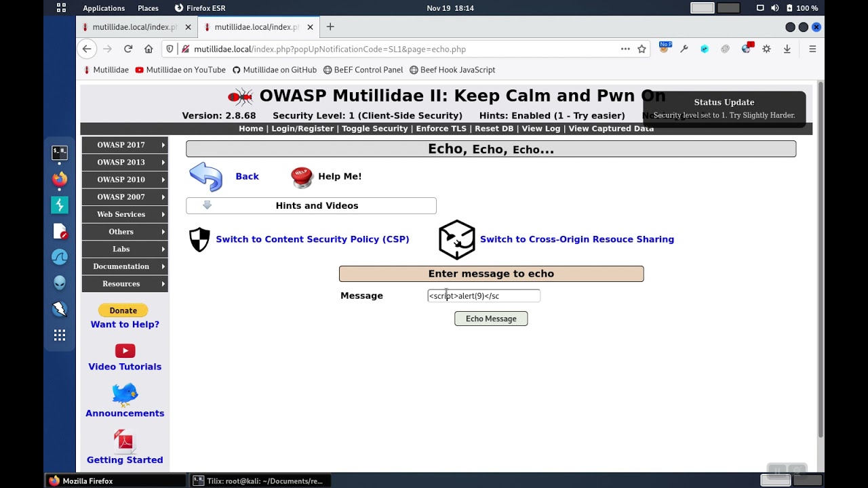Screen dimensions: 868x488
Task: Open the page actions three-dot menu
Action: (x=625, y=49)
